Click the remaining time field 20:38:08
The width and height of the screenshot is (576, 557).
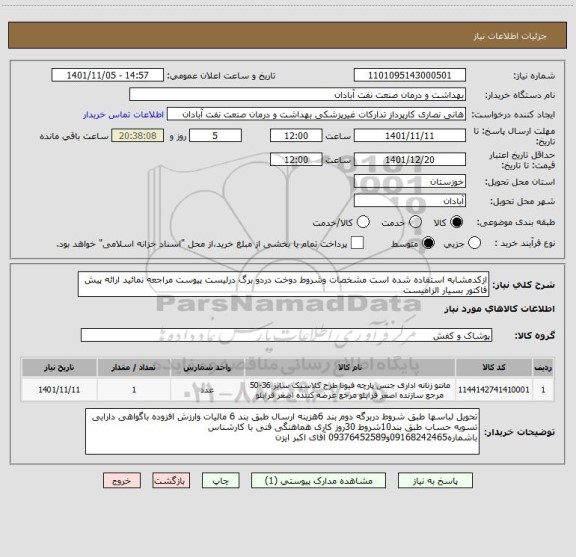click(138, 136)
